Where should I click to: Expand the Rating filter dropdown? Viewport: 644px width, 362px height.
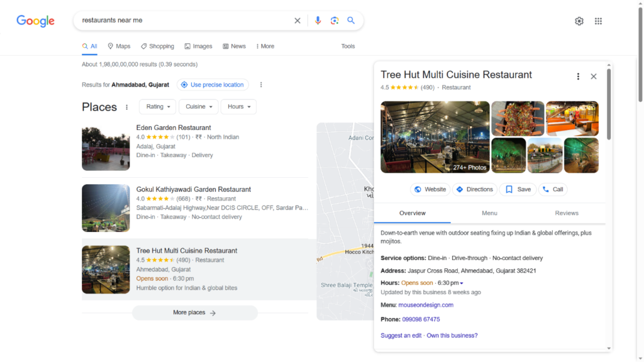158,107
